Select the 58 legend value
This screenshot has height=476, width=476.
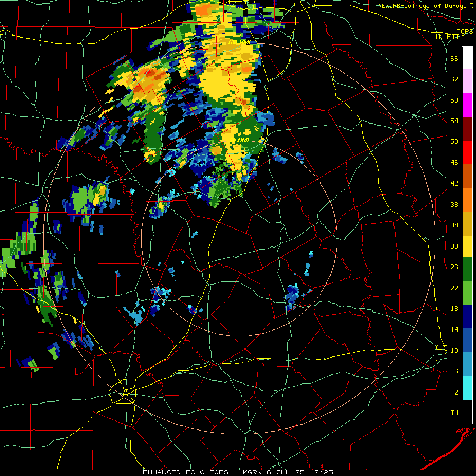click(x=454, y=100)
